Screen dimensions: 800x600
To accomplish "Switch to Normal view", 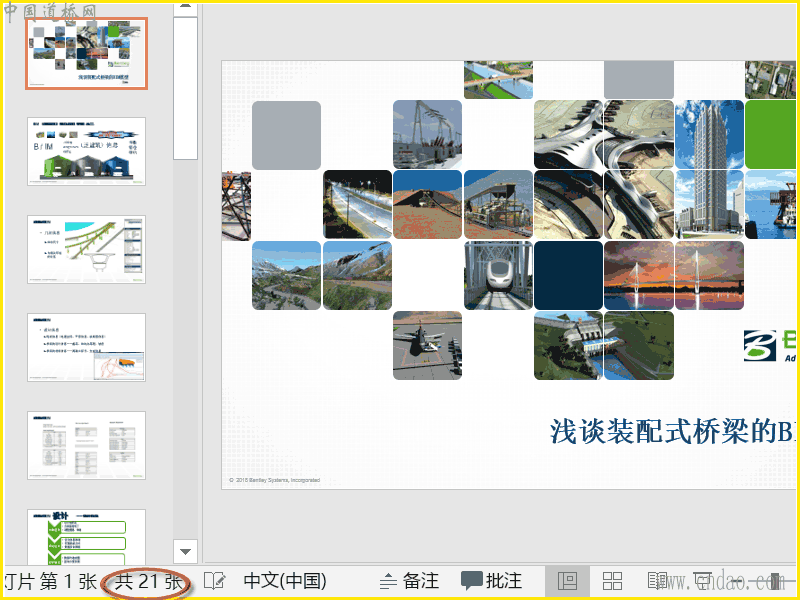I will coord(567,581).
